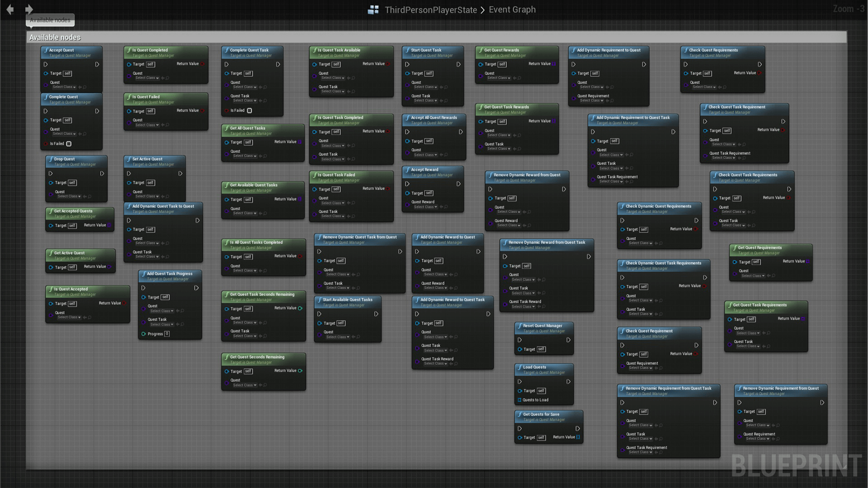Select the Get Quest Task Requirements node title
868x488 pixels.
tap(759, 305)
